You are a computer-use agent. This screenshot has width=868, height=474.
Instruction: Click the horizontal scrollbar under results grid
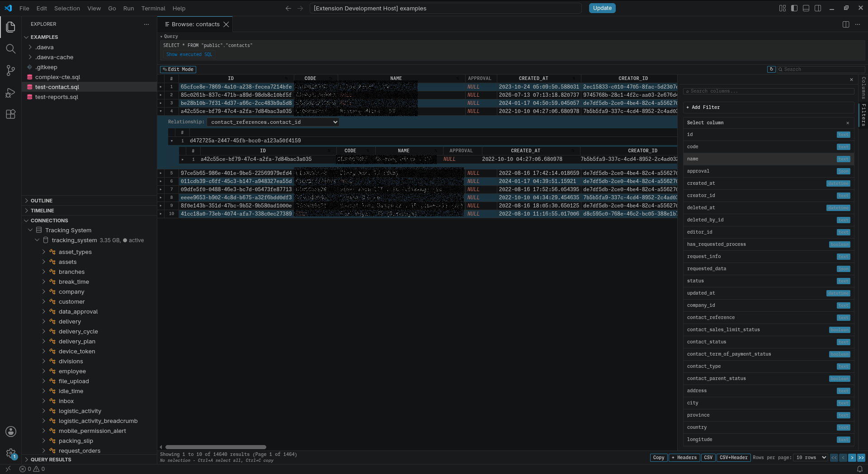tap(216, 447)
